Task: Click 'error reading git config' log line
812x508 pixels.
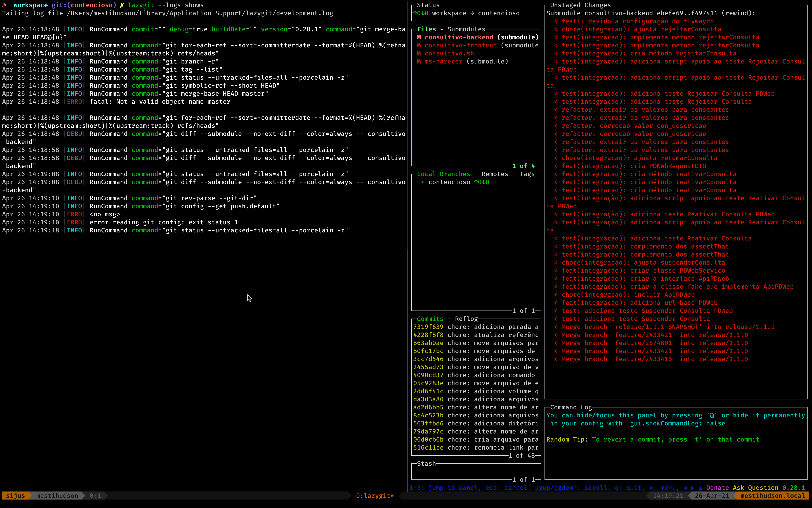Action: 120,222
